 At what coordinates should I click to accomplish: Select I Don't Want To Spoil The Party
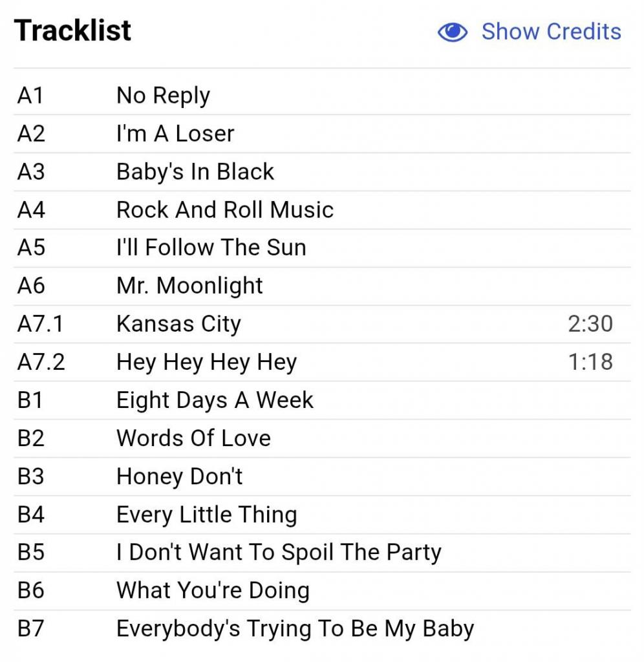(279, 553)
